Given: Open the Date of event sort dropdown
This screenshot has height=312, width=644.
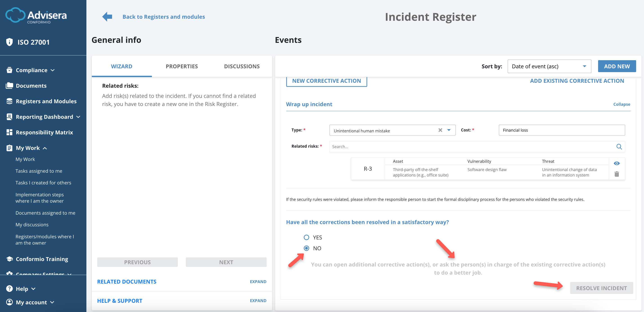Looking at the screenshot, I should 549,66.
